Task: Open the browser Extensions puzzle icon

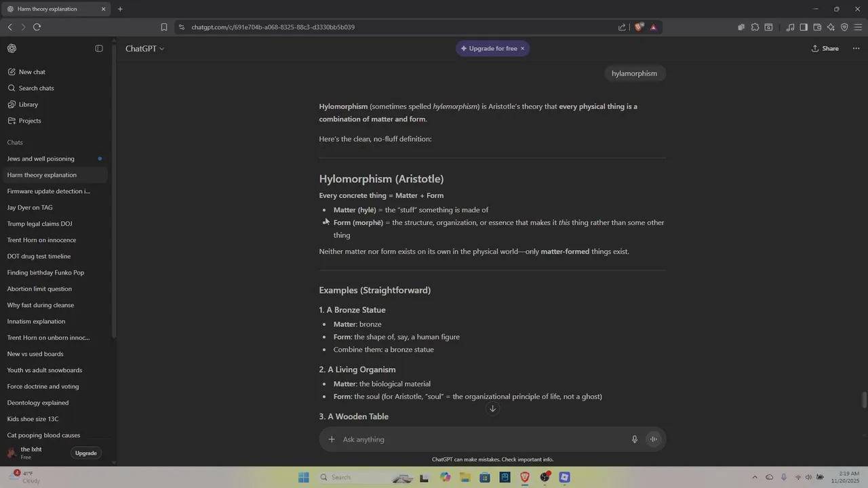Action: pos(755,27)
